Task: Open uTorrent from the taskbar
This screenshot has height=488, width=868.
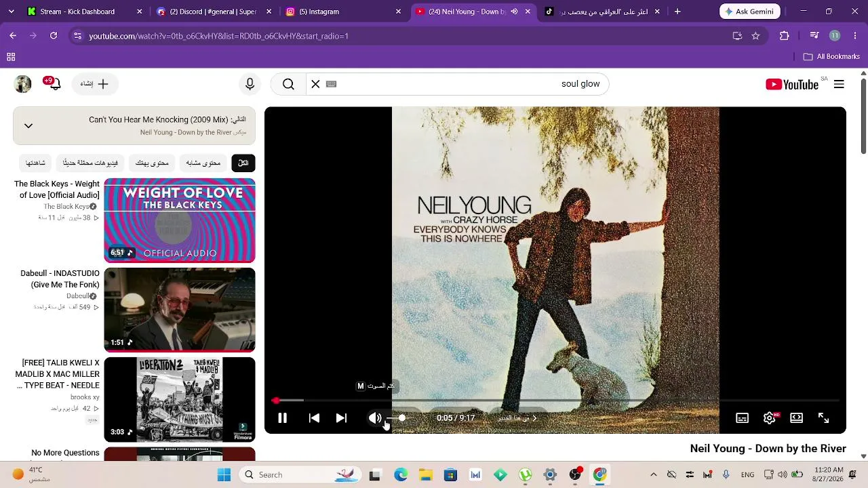Action: [525, 475]
